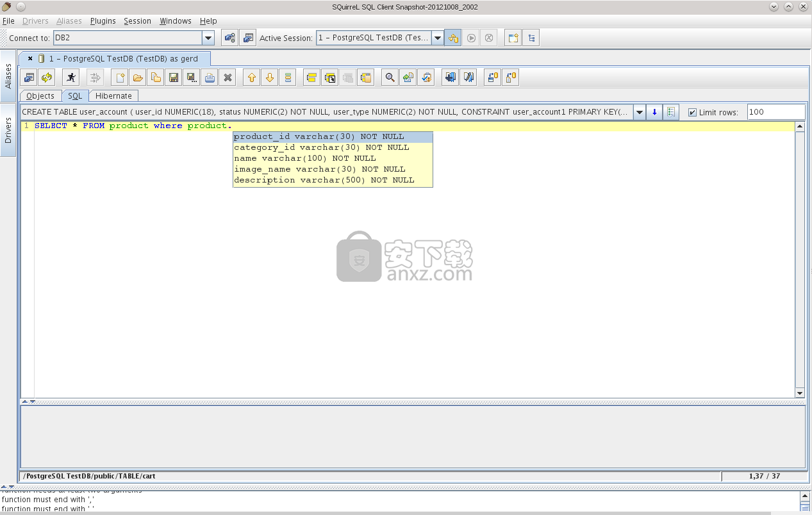Screen dimensions: 812x515
Task: Click the 1,37 / 37 cursor position indicator
Action: point(765,476)
